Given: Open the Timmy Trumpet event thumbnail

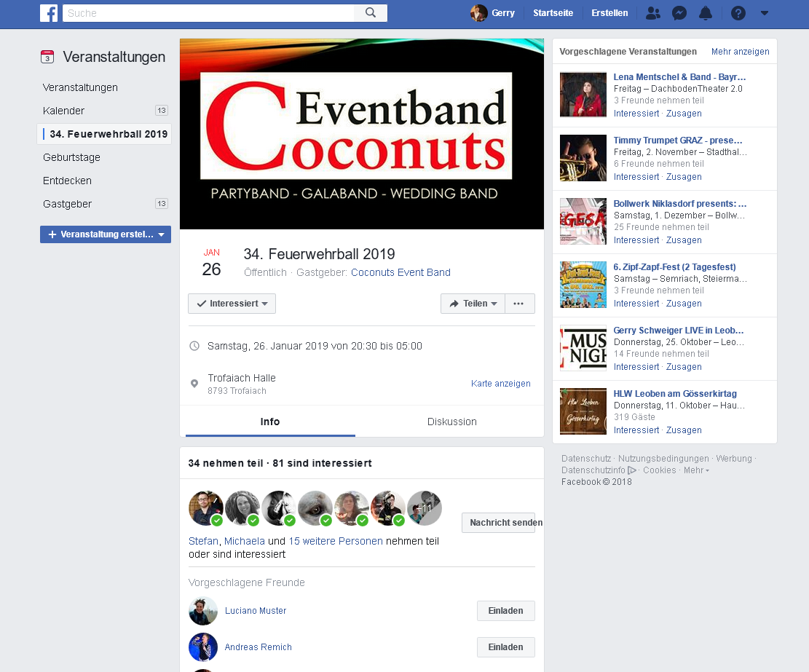Looking at the screenshot, I should click(x=583, y=158).
